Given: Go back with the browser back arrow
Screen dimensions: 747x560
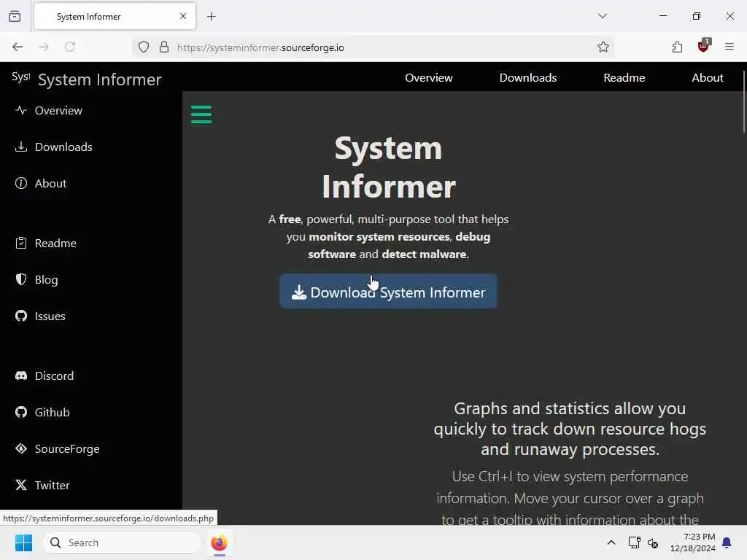Looking at the screenshot, I should 18,47.
